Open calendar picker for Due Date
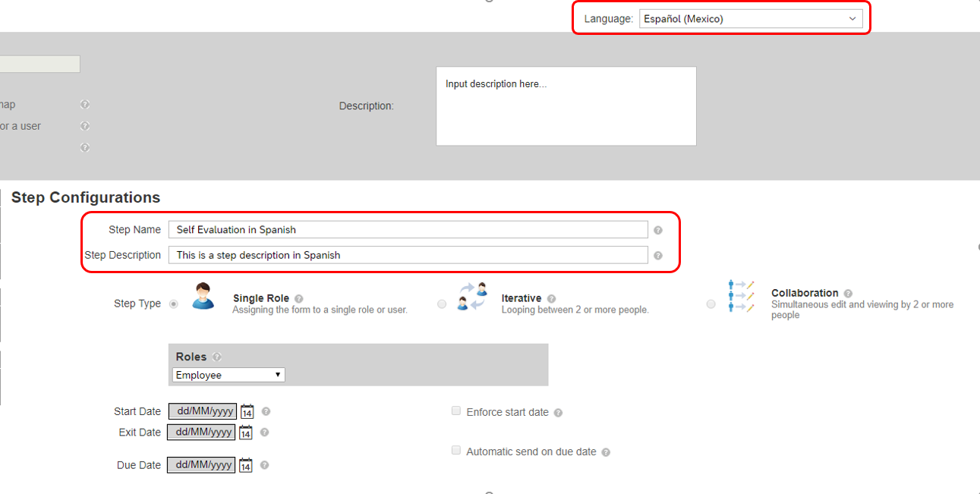This screenshot has height=494, width=980. click(x=245, y=465)
